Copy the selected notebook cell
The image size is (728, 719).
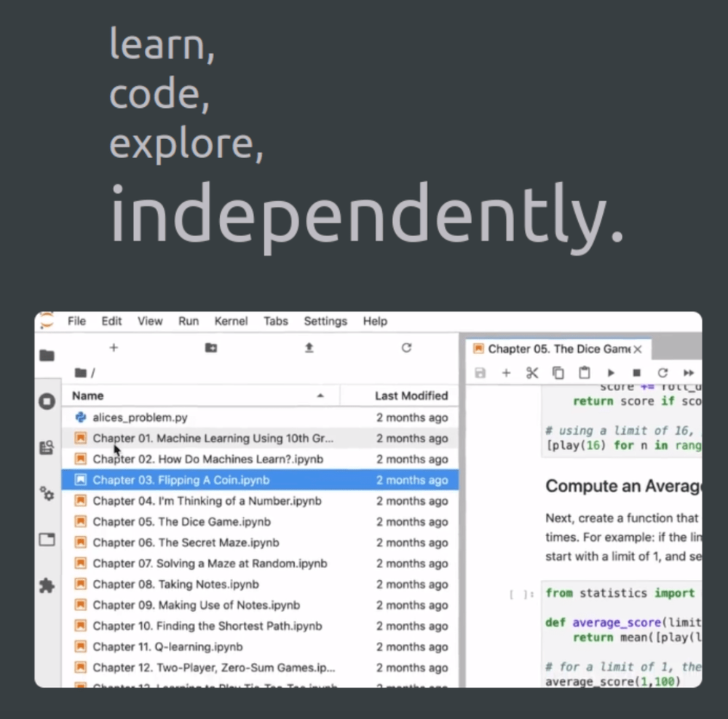558,372
